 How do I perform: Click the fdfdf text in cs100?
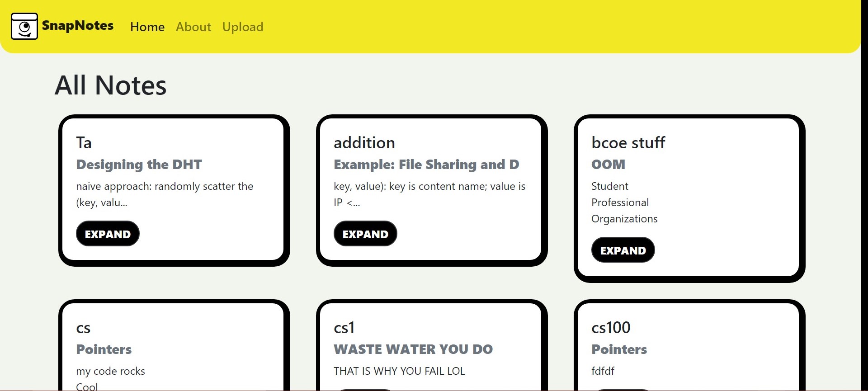point(603,371)
